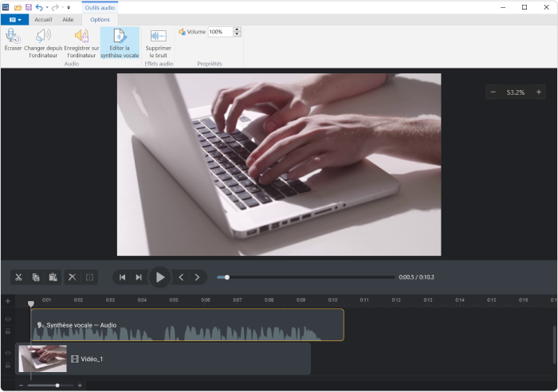The height and width of the screenshot is (392, 558).
Task: Open undo history dropdown arrow
Action: [47, 7]
